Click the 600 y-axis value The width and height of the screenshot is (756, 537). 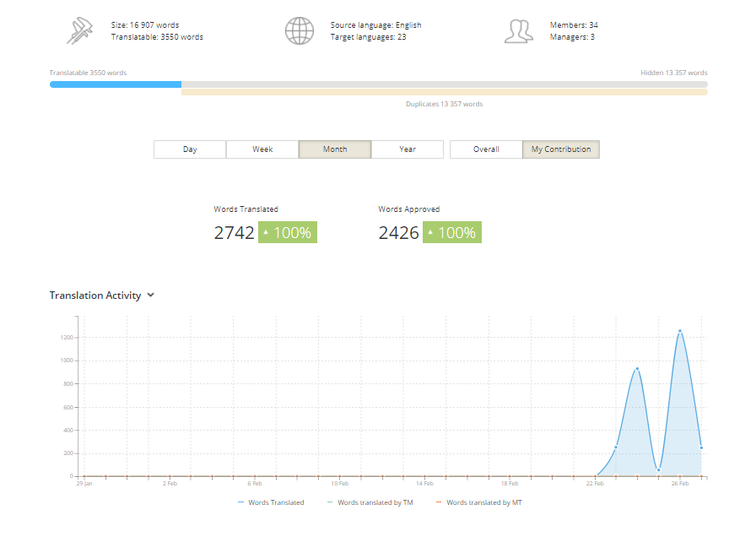point(68,407)
